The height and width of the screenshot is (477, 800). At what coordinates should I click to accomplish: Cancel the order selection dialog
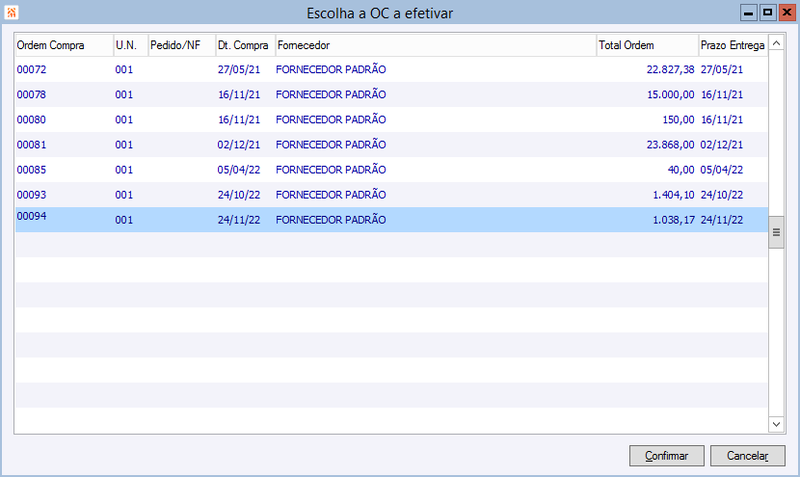(747, 456)
